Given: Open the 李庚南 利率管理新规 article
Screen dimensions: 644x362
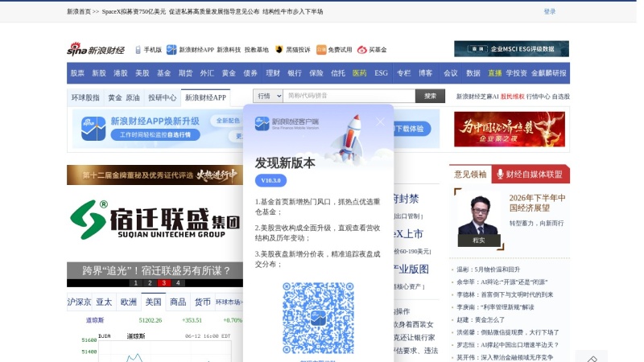Looking at the screenshot, I should click(495, 307).
